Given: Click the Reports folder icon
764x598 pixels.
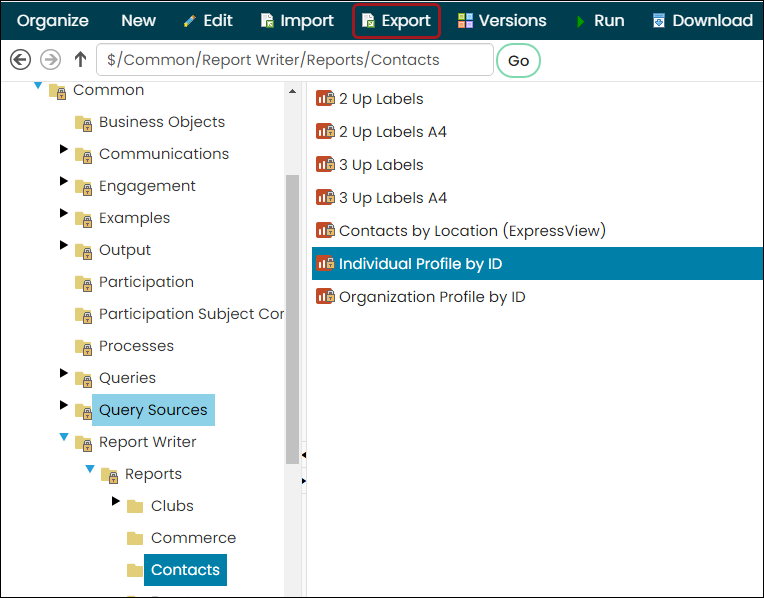Looking at the screenshot, I should [x=110, y=475].
